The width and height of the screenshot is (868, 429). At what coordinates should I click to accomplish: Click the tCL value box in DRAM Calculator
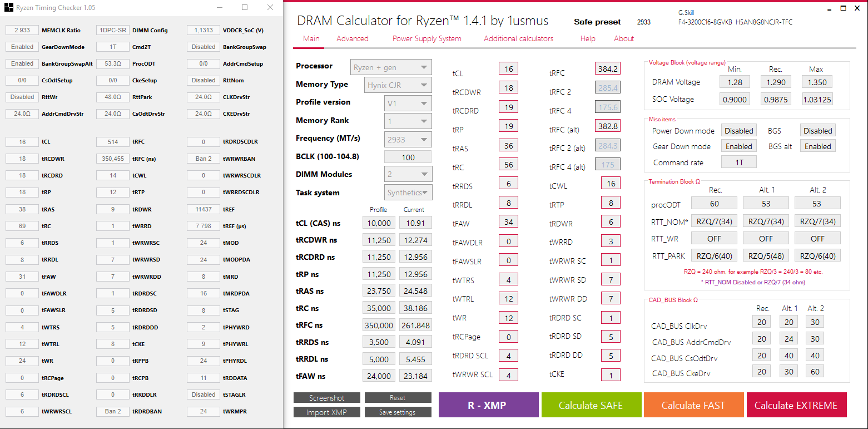coord(508,69)
